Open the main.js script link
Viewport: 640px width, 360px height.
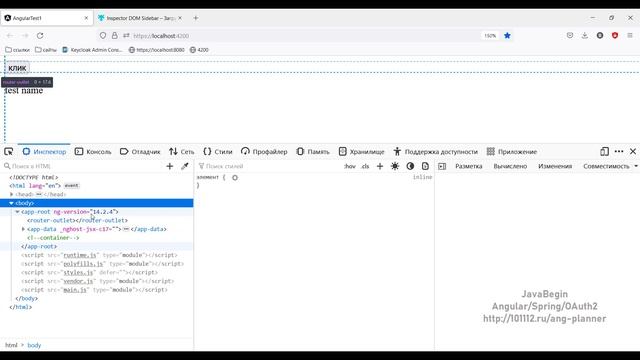pos(75,290)
